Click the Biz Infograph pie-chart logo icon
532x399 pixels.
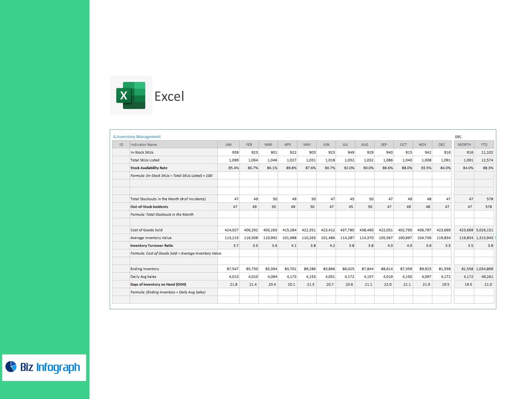(11, 367)
